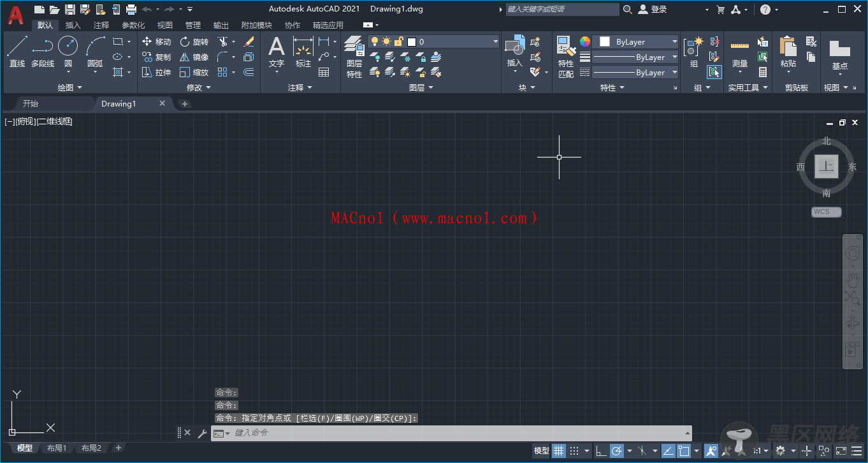This screenshot has height=463, width=868.
Task: Click the Rotate (旋转) tool
Action: [x=194, y=41]
